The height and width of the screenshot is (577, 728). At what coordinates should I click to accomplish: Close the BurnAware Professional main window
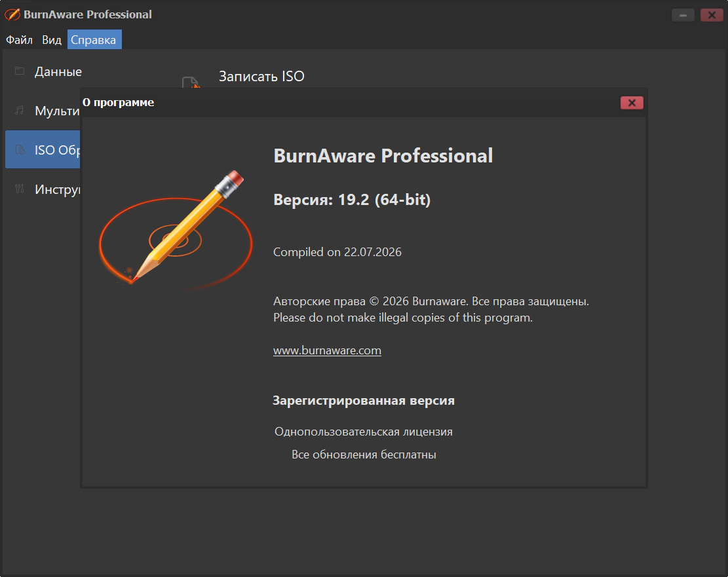712,15
